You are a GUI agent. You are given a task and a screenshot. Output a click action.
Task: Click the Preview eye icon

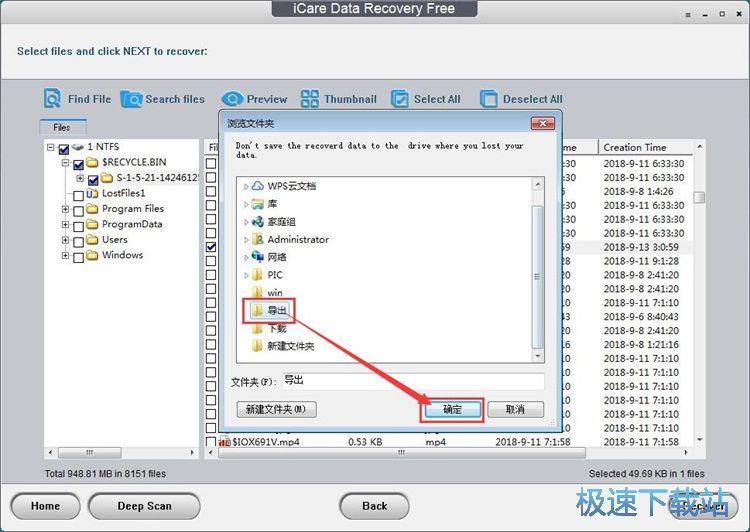(232, 99)
